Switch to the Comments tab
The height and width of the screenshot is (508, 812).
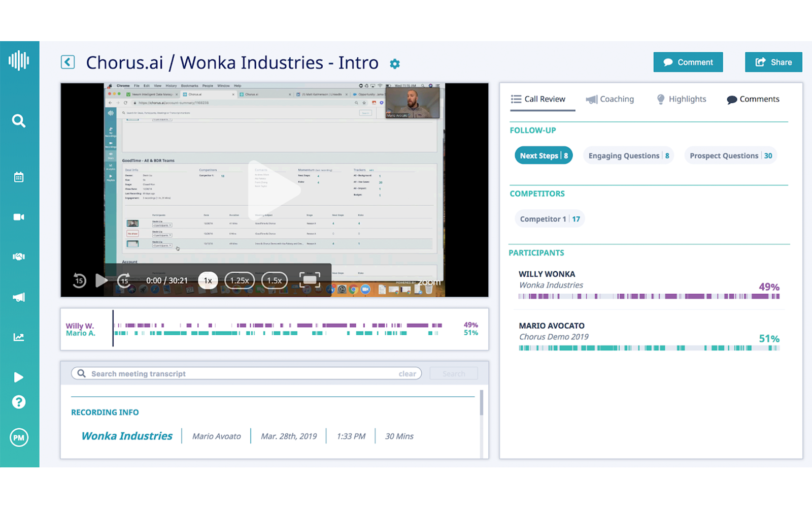pyautogui.click(x=753, y=99)
